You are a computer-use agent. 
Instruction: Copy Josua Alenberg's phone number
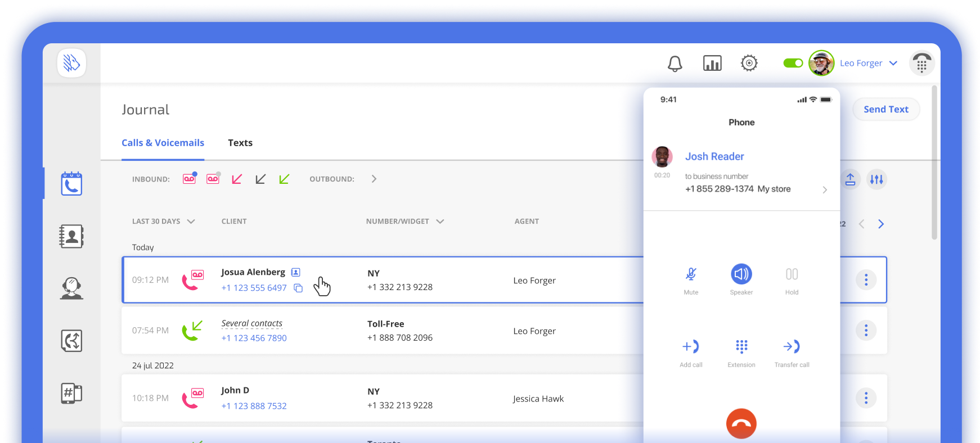[x=299, y=288]
